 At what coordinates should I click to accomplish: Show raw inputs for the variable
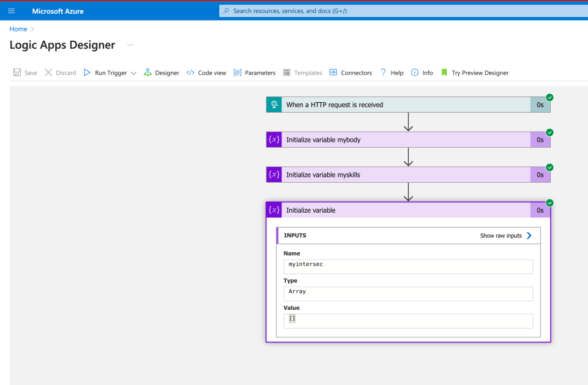506,236
